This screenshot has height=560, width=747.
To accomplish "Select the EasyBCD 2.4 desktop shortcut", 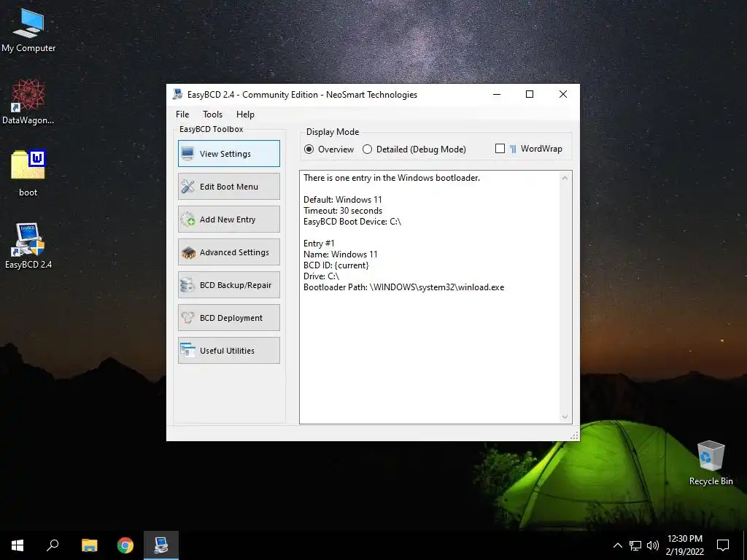I will 28,246.
